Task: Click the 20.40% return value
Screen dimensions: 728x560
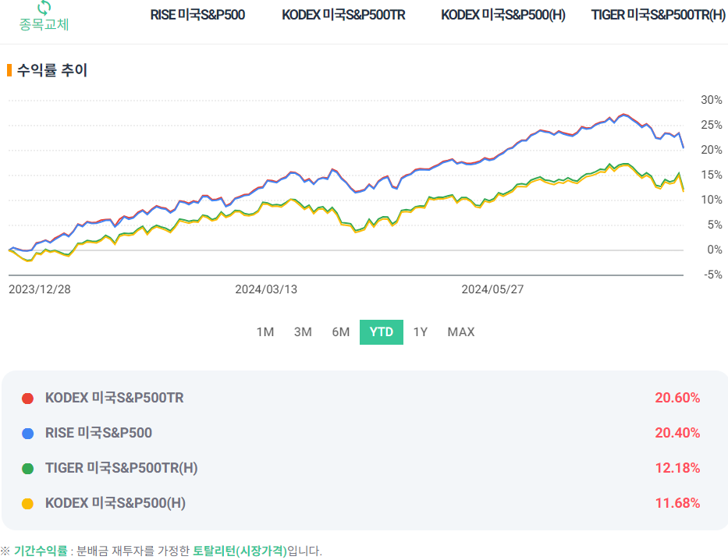Action: click(x=677, y=433)
